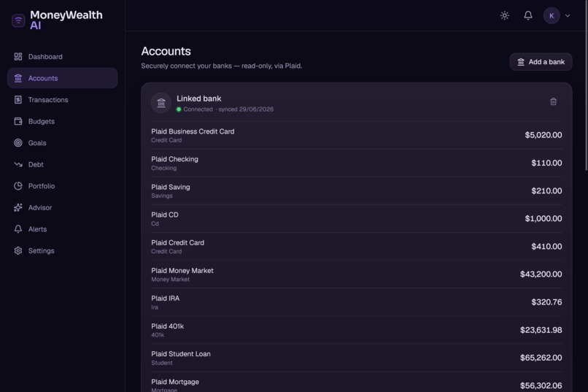Click the Accounts page heading
This screenshot has height=392, width=588.
click(x=166, y=51)
